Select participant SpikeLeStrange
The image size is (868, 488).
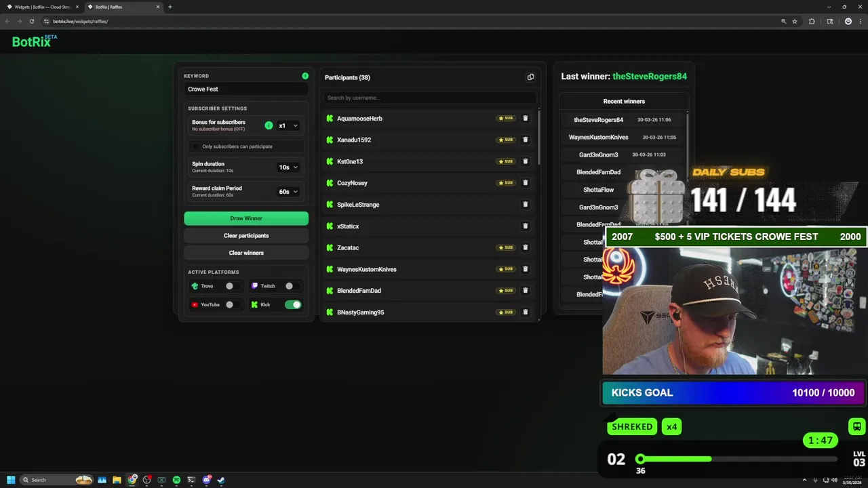pyautogui.click(x=358, y=205)
